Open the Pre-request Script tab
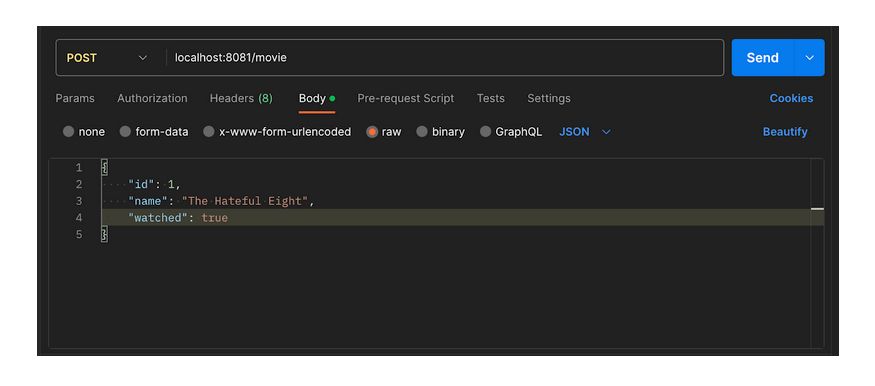 pos(406,98)
